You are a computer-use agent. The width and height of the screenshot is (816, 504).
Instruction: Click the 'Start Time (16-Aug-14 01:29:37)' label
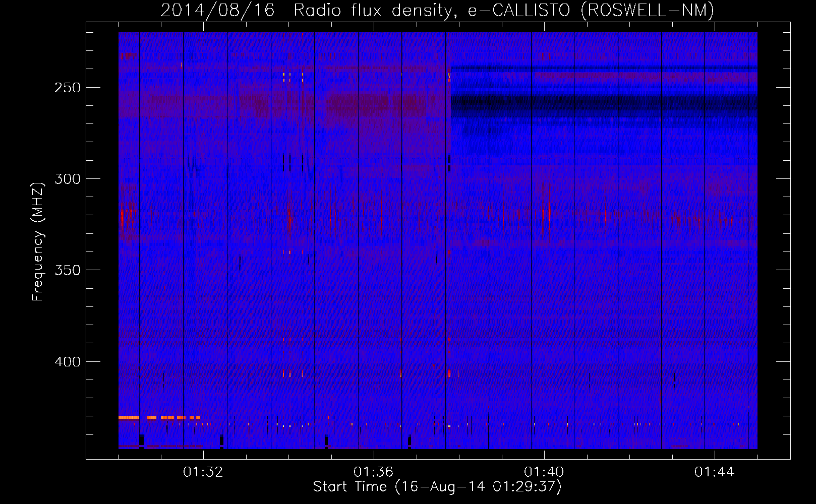pyautogui.click(x=437, y=487)
